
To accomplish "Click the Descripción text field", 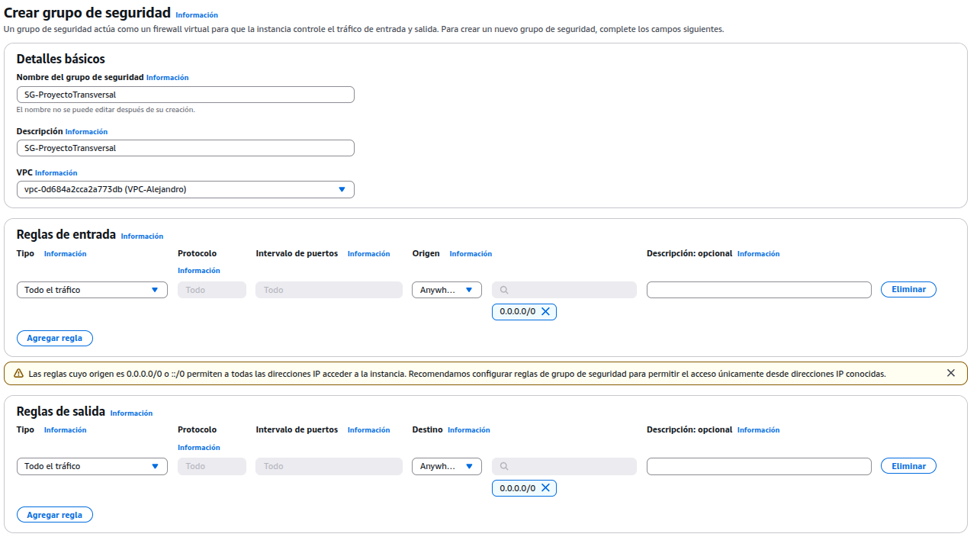I will tap(185, 148).
